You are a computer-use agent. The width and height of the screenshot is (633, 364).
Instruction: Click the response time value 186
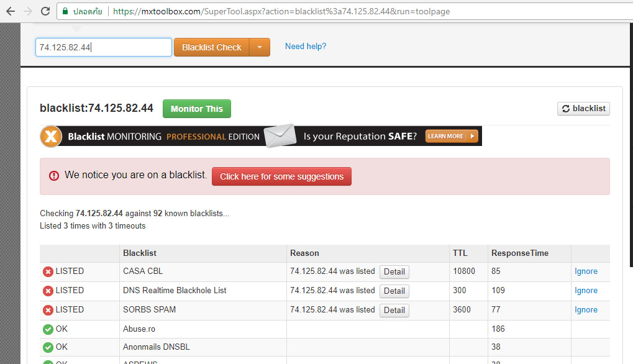[498, 329]
